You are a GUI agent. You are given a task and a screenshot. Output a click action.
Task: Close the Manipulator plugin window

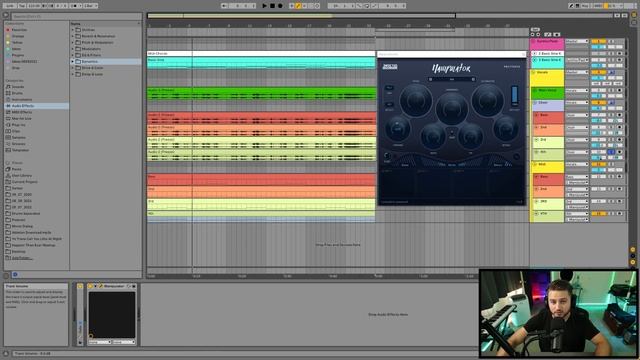(524, 54)
